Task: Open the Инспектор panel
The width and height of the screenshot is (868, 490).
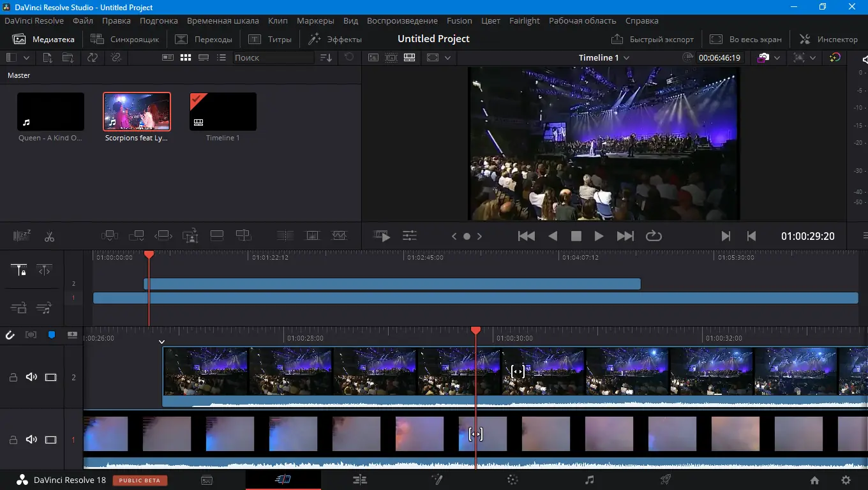Action: [828, 38]
